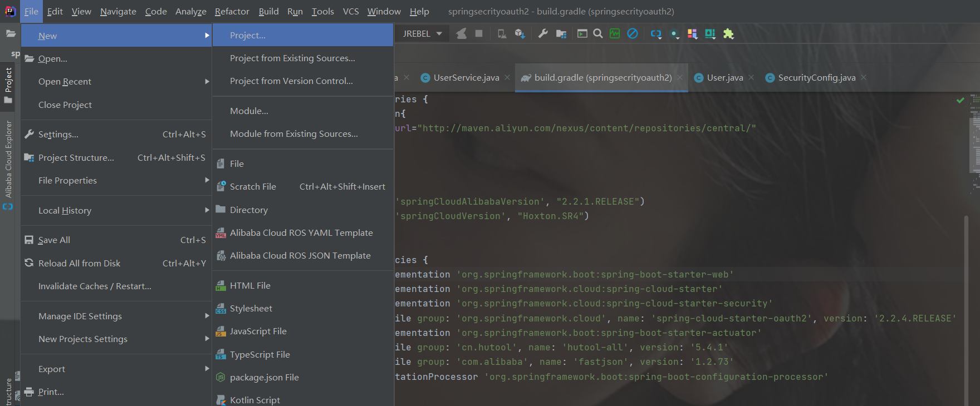Open the Edit menu
The height and width of the screenshot is (406, 980).
point(55,11)
